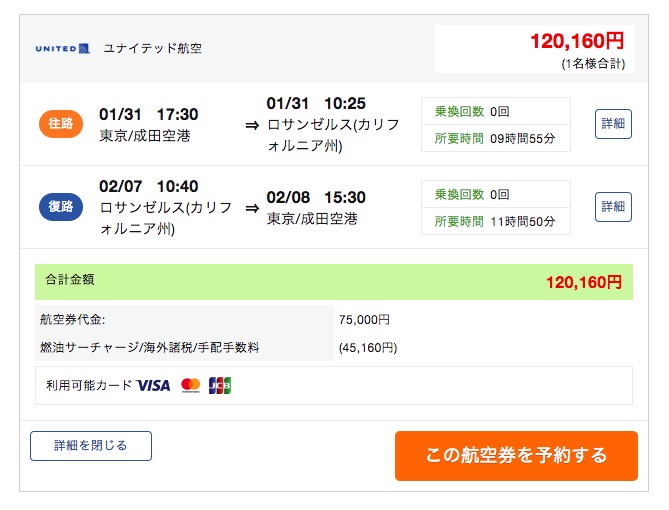Open 詳細 for the return flight

613,207
